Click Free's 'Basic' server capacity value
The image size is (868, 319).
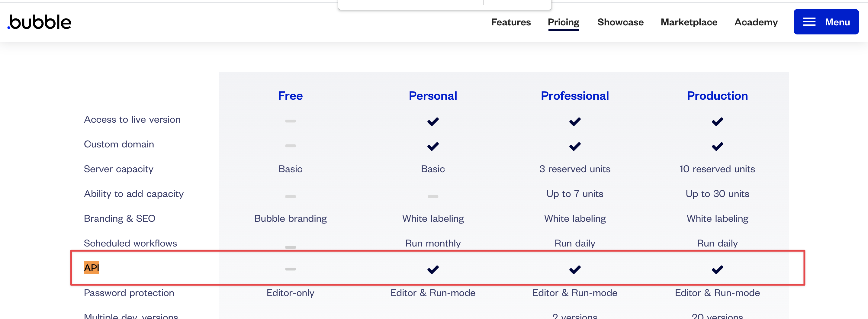[290, 169]
